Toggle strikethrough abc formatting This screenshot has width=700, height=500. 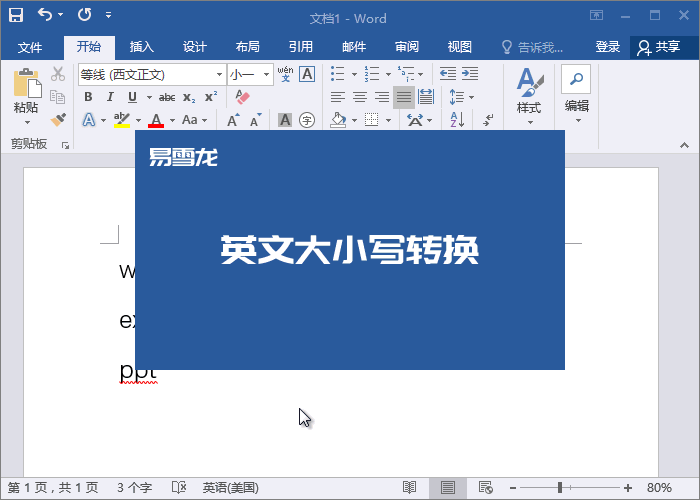click(x=167, y=97)
